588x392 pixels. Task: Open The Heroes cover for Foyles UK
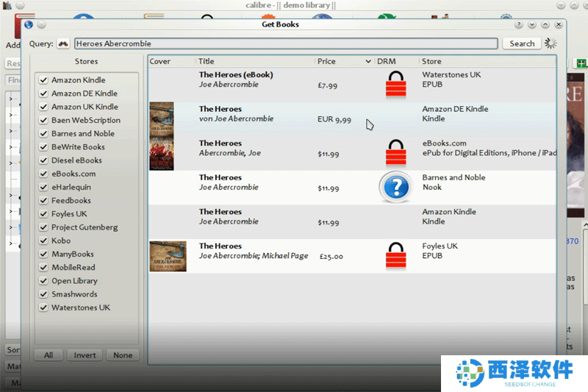(168, 256)
